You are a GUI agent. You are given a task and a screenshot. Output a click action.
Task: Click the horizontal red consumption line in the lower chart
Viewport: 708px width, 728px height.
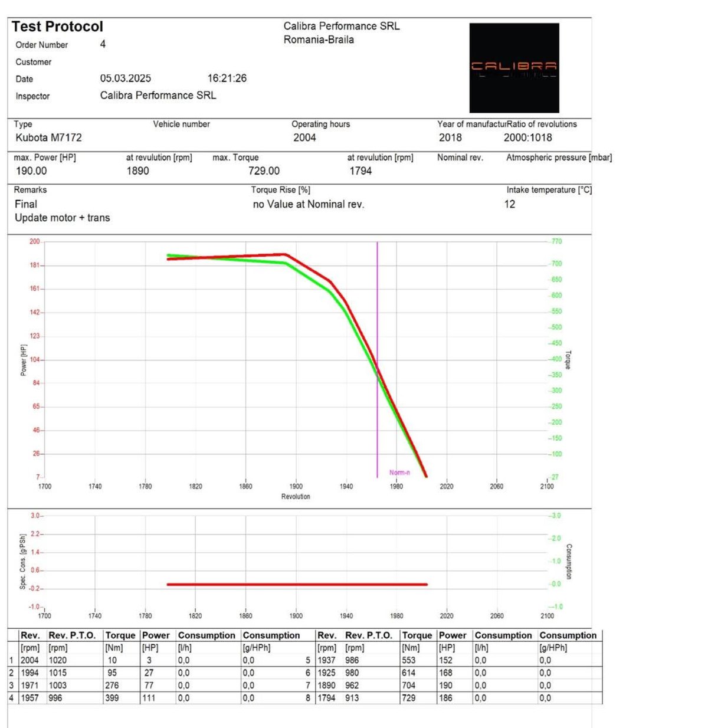(297, 585)
